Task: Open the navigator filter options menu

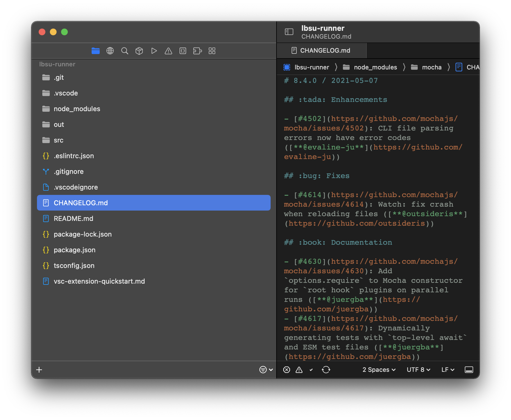Action: (x=266, y=370)
